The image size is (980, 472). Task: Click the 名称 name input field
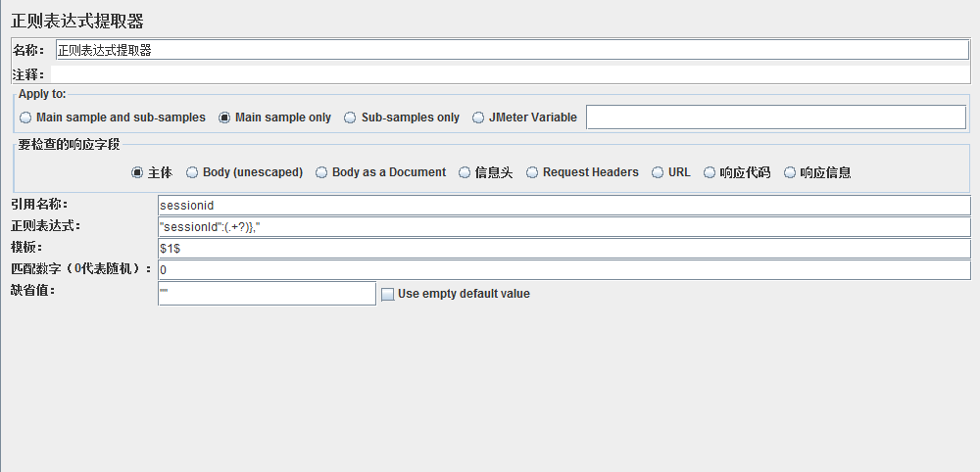coord(512,50)
